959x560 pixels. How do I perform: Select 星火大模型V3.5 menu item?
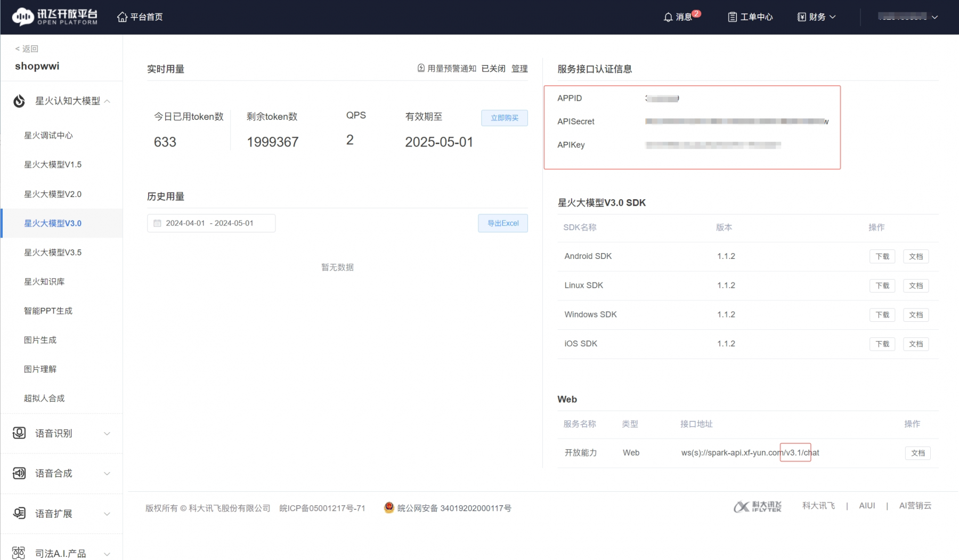[53, 253]
